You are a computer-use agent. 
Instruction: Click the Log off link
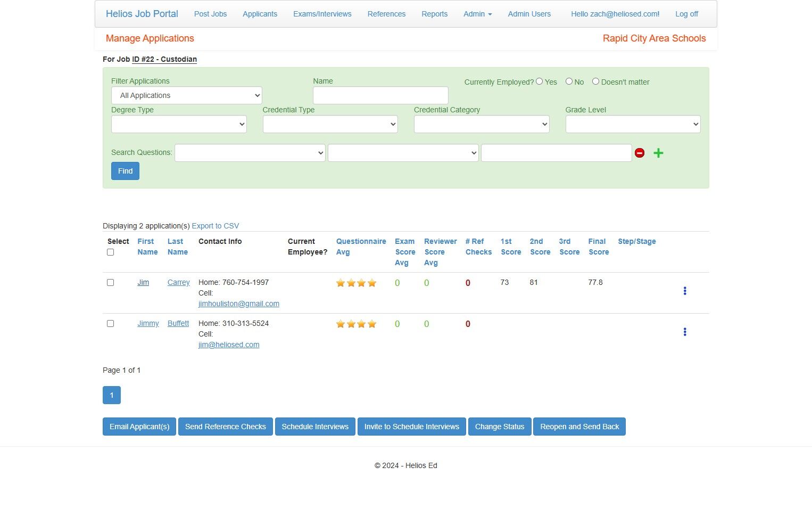coord(686,14)
